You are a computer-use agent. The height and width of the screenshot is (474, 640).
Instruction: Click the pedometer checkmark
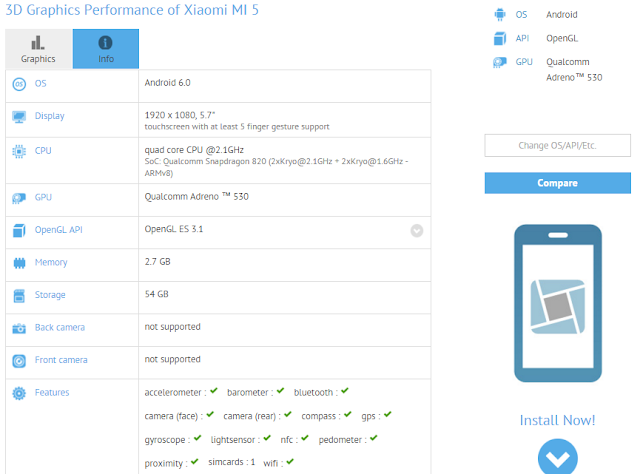[x=374, y=438]
